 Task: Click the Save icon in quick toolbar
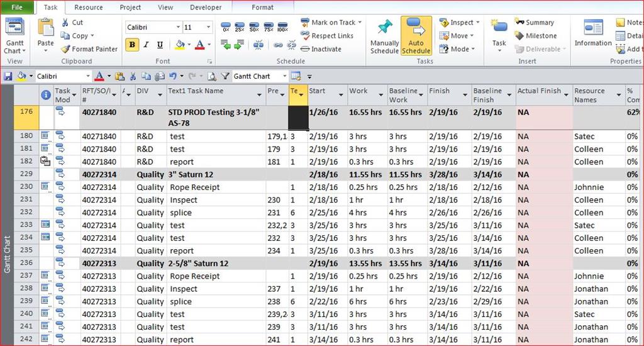pos(8,76)
